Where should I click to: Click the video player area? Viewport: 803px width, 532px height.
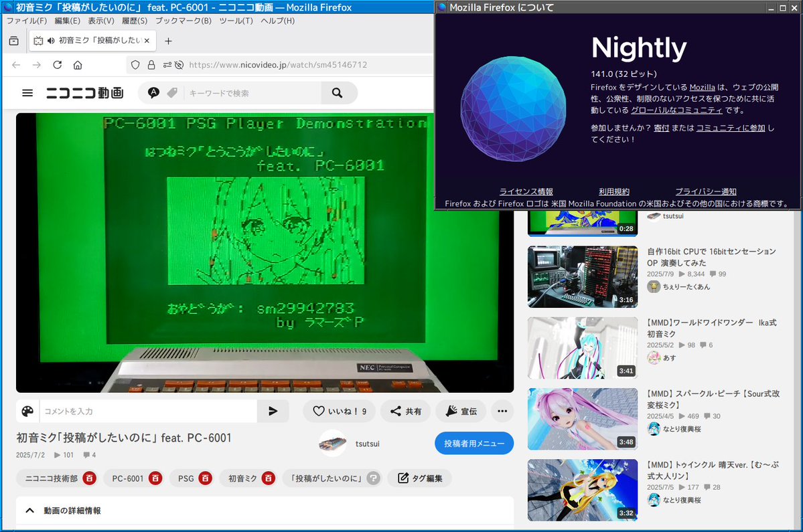click(265, 253)
